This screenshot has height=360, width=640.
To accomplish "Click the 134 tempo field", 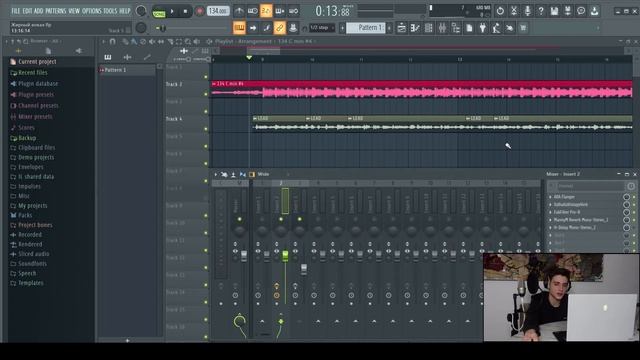I will [x=218, y=11].
